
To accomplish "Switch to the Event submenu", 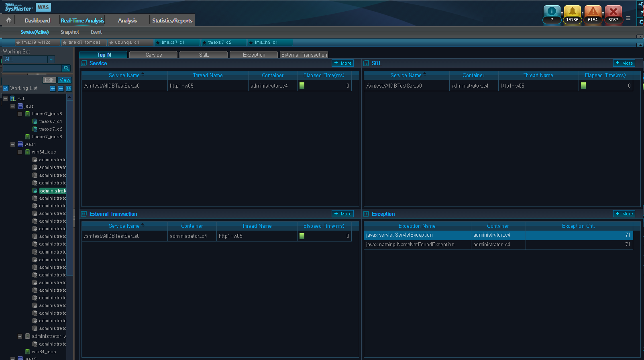I will pos(96,32).
